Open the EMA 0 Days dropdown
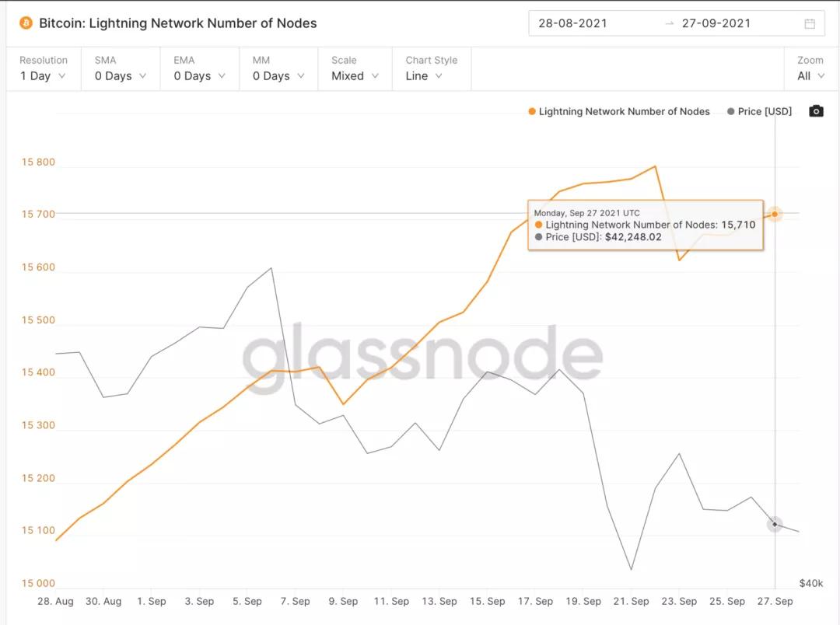The image size is (840, 625). click(199, 68)
